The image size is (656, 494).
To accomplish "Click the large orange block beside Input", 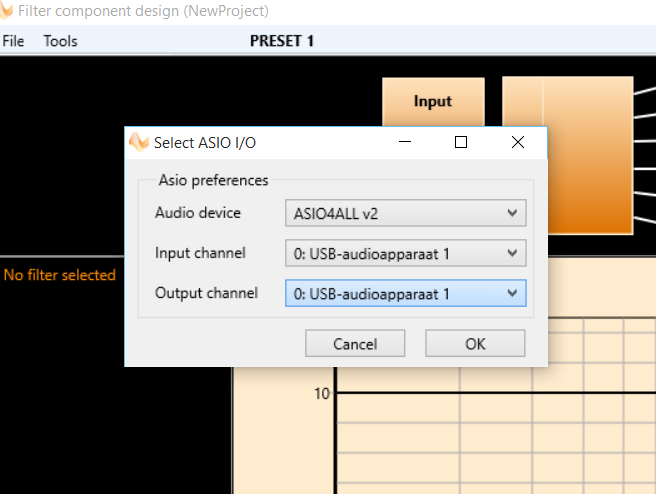I will pyautogui.click(x=589, y=155).
